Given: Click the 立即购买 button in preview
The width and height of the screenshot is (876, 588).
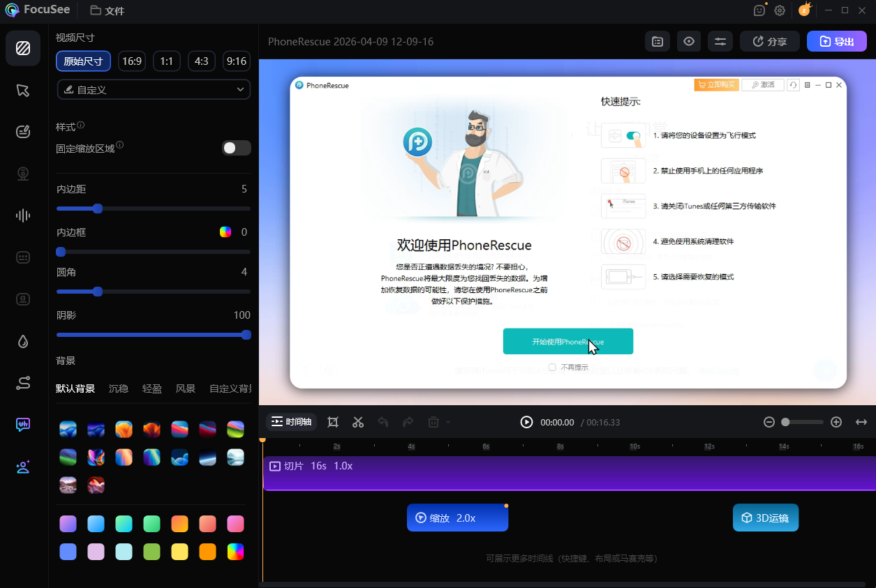Looking at the screenshot, I should [715, 84].
